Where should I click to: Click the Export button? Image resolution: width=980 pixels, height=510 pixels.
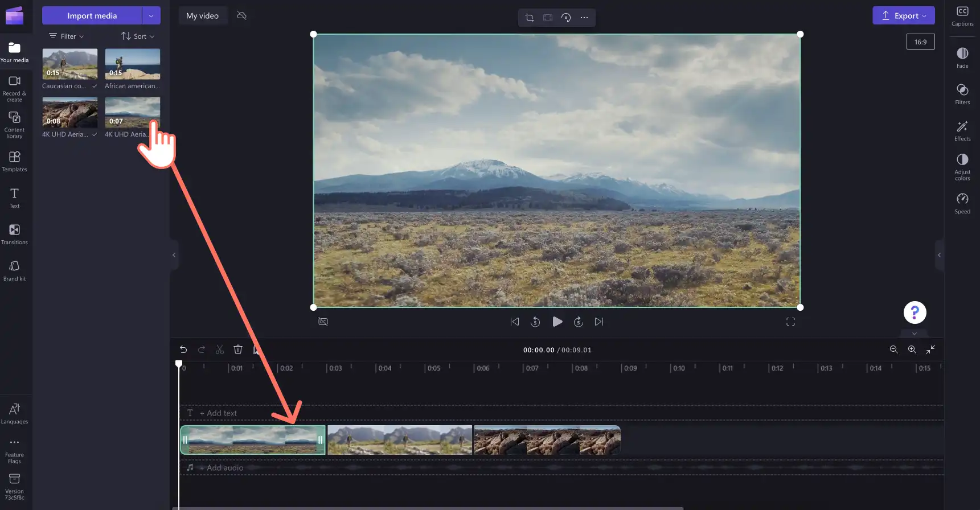903,15
